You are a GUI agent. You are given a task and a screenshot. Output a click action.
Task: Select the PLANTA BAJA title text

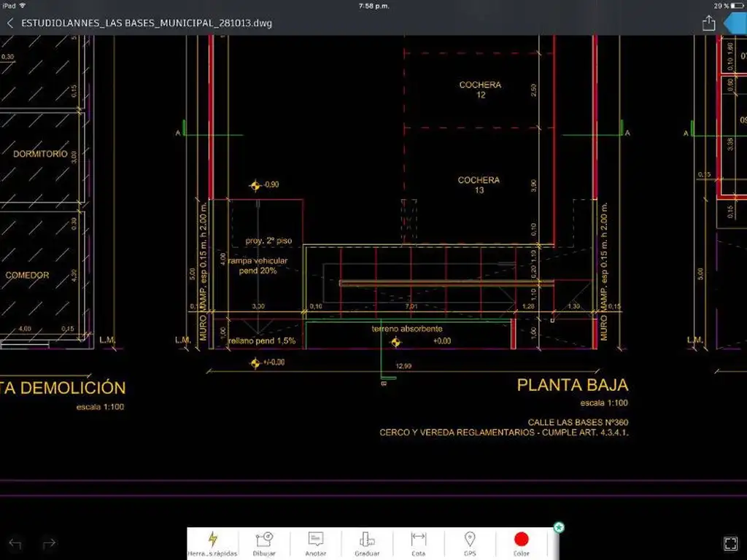pos(572,385)
